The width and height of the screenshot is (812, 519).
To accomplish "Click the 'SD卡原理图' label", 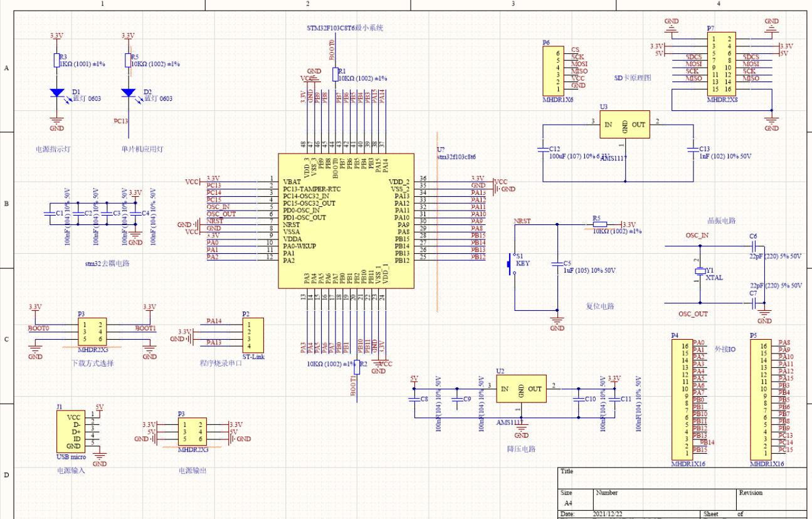I will point(633,78).
